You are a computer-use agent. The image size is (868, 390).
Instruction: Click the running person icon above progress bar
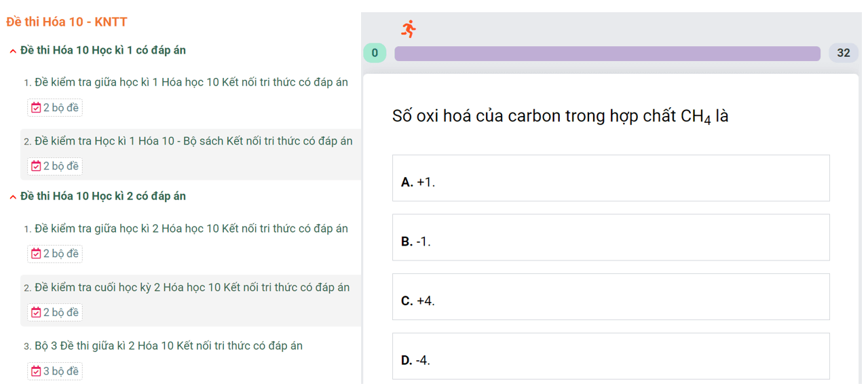[x=408, y=28]
